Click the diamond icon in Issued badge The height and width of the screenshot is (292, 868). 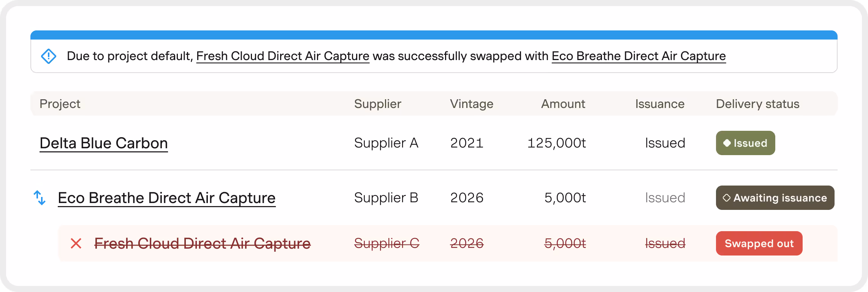(727, 143)
